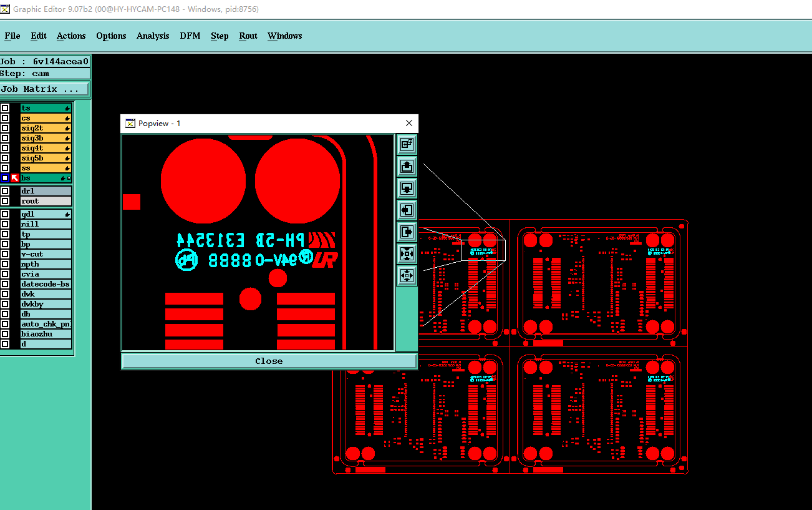Select the d layer name
This screenshot has height=510, width=812.
tap(46, 344)
